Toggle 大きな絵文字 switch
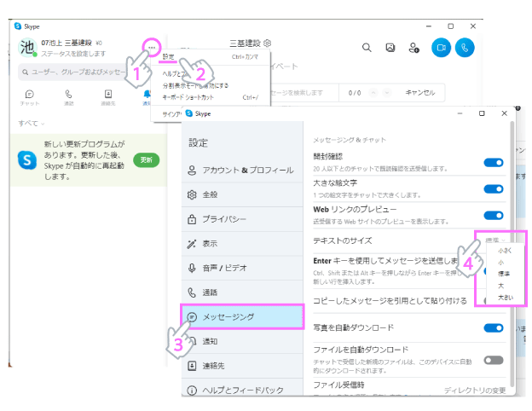The width and height of the screenshot is (532, 411). pos(494,188)
